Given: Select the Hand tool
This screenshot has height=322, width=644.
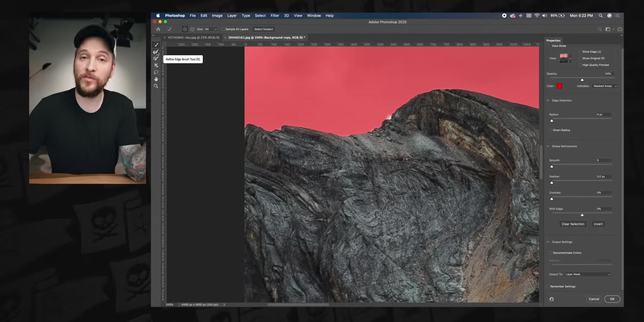Looking at the screenshot, I should [156, 79].
